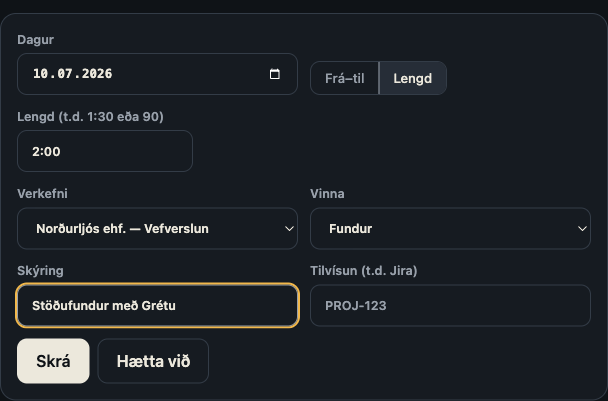Open the calendar picker icon in the date field
Screen dimensions: 608x401
tap(275, 74)
